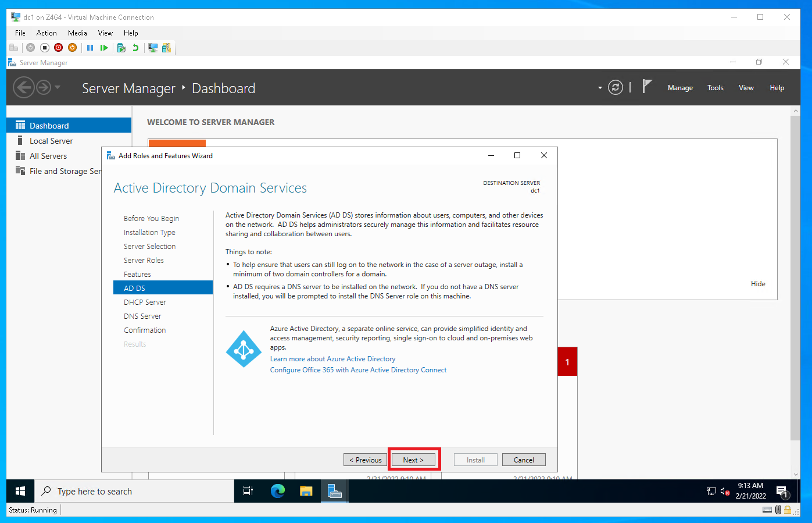Go back with Server Manager back arrow
The image size is (812, 523).
click(23, 88)
